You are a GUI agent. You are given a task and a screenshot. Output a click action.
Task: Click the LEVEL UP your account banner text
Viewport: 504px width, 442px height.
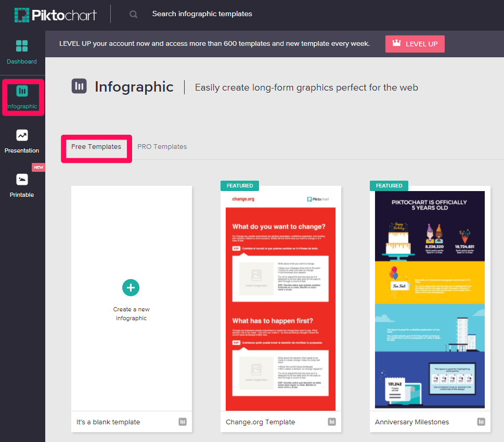click(x=214, y=44)
